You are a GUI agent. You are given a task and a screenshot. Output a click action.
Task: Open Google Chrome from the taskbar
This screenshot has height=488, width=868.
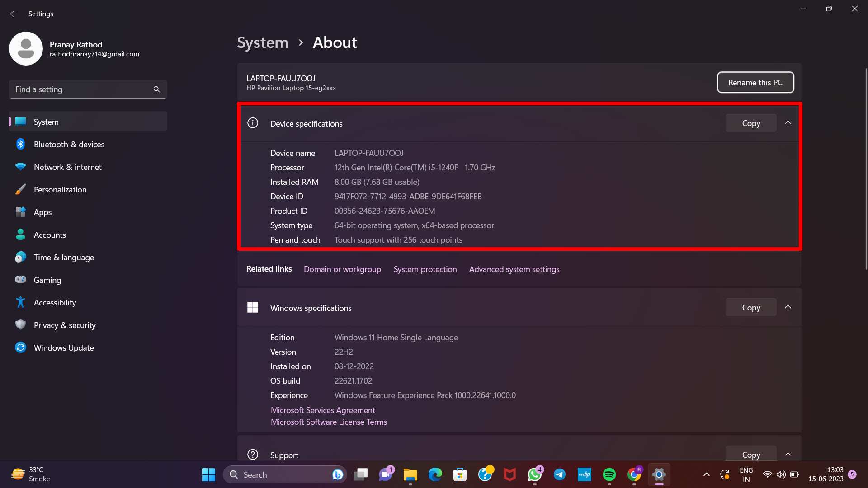634,474
